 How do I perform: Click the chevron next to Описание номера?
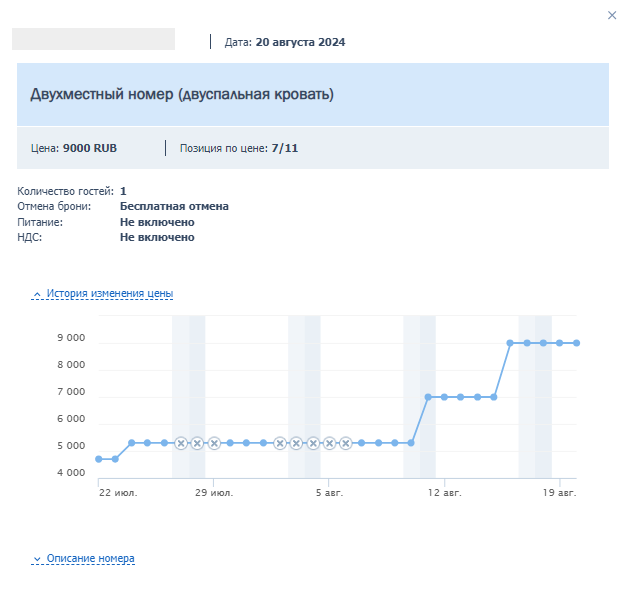[37, 559]
